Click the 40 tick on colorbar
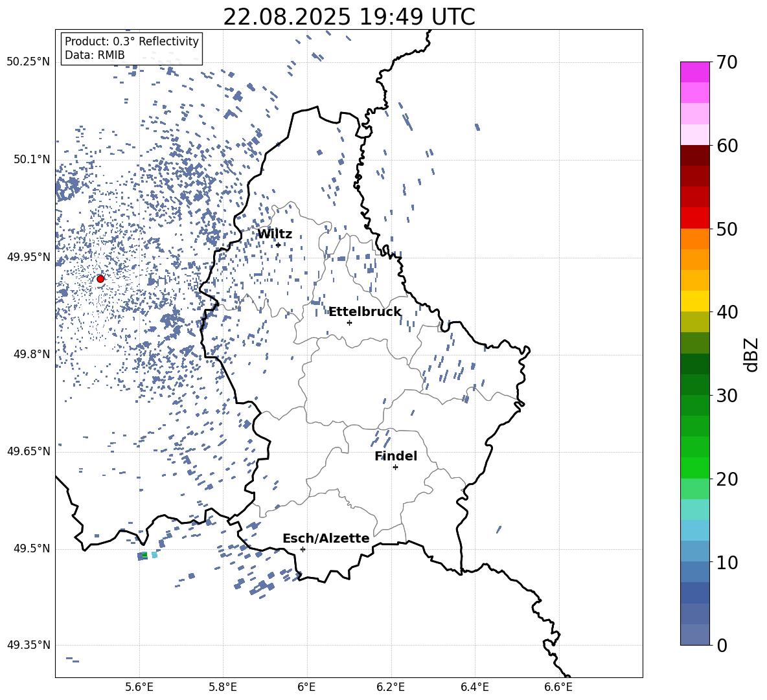The image size is (767, 700). pos(727,312)
